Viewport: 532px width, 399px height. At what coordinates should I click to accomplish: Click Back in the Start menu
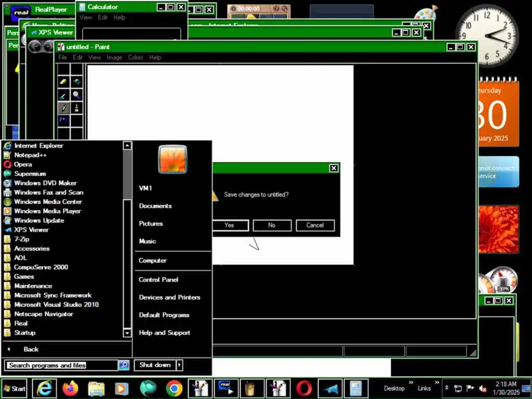31,349
